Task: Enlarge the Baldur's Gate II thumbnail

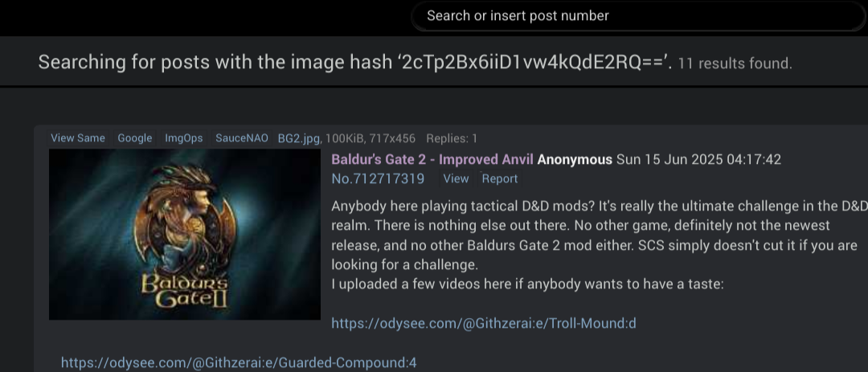Action: (185, 234)
